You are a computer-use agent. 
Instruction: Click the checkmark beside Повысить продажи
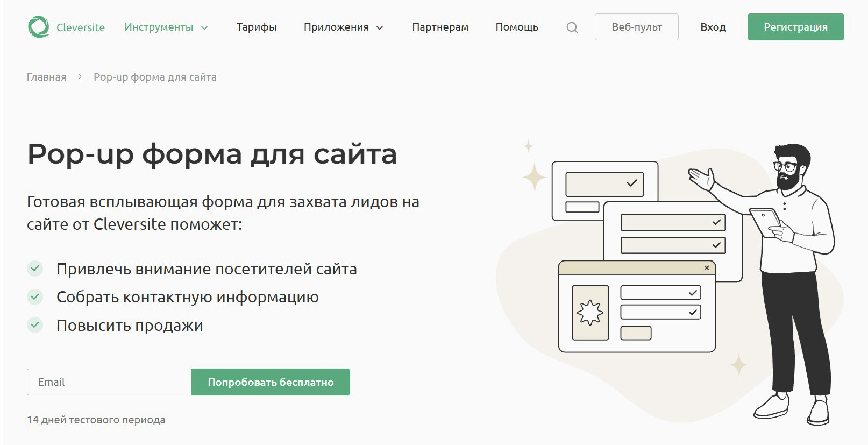click(35, 325)
